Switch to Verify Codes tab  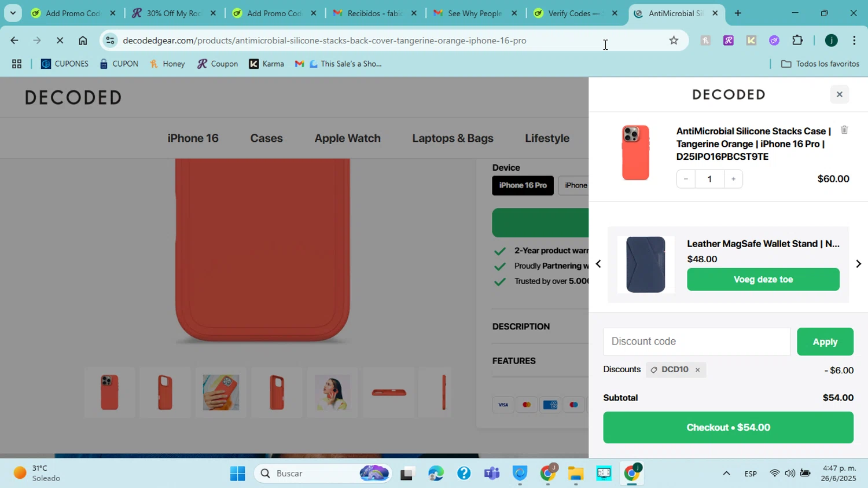[576, 13]
